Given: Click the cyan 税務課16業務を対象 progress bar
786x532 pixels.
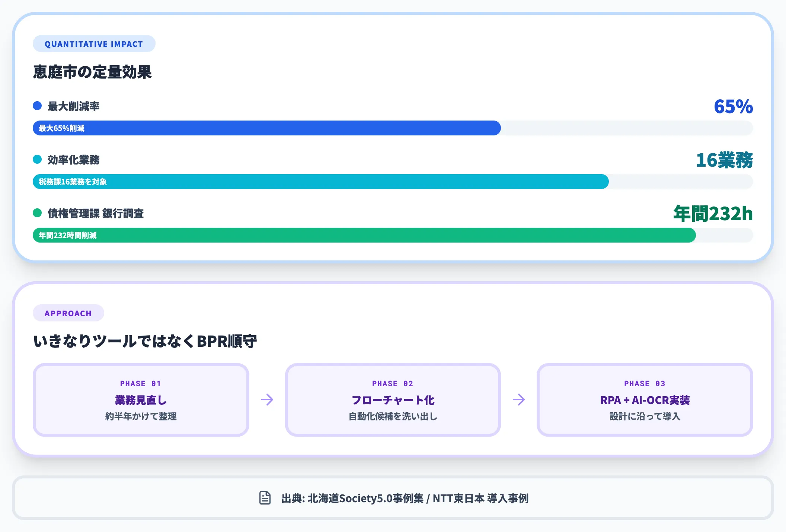Looking at the screenshot, I should pos(321,182).
